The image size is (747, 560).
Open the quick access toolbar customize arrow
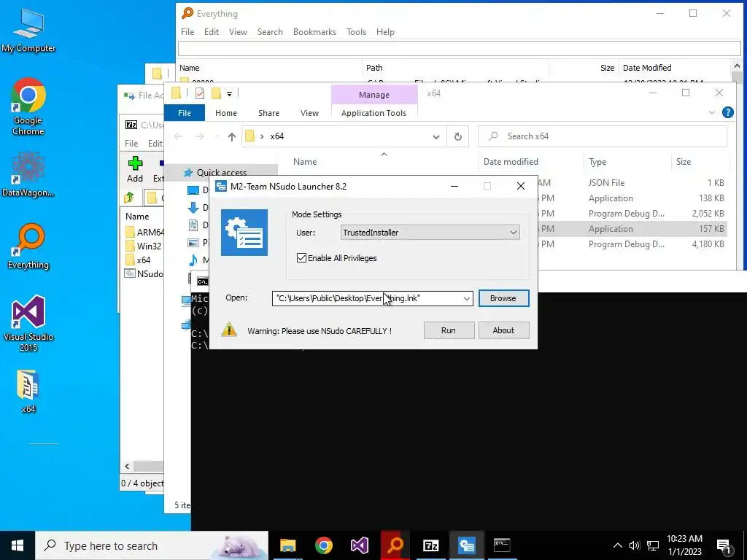click(229, 94)
